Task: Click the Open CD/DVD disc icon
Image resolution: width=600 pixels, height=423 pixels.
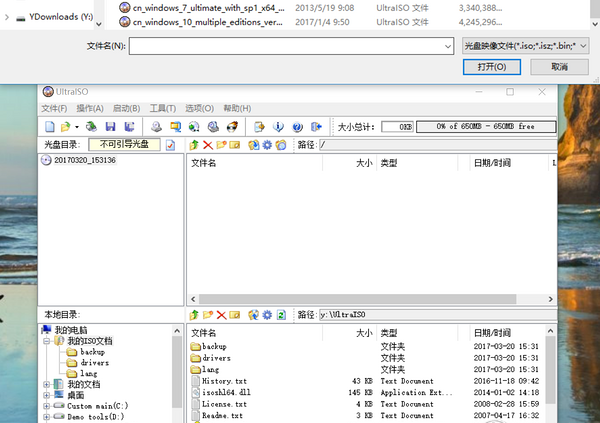Action: 91,127
